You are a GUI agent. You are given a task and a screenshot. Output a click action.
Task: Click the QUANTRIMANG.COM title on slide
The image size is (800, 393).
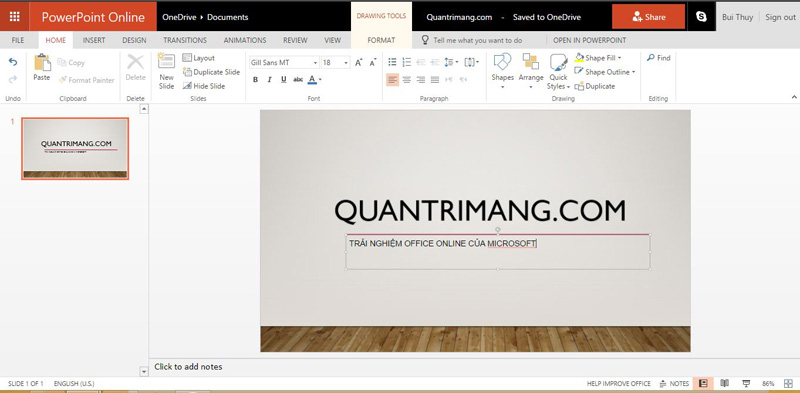click(480, 211)
